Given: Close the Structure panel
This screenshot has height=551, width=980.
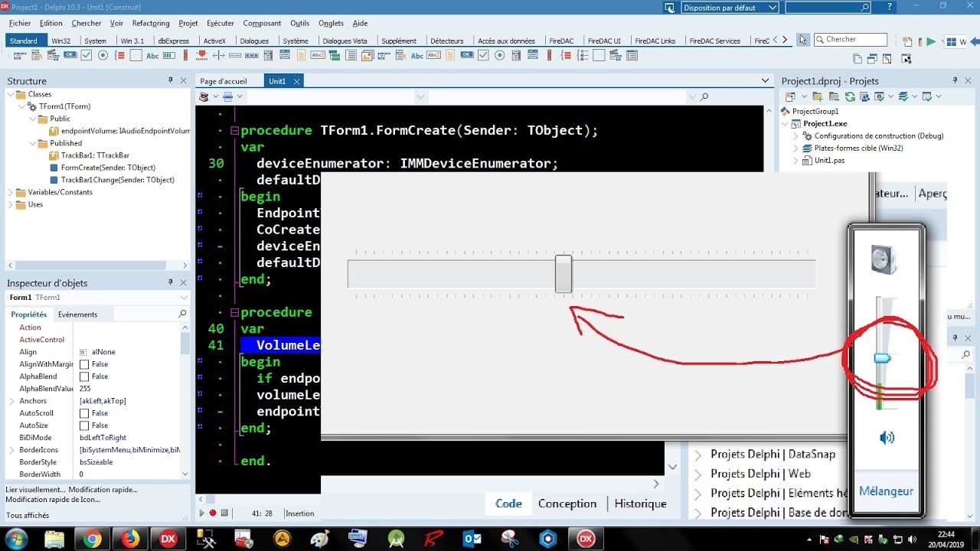Looking at the screenshot, I should pos(183,80).
